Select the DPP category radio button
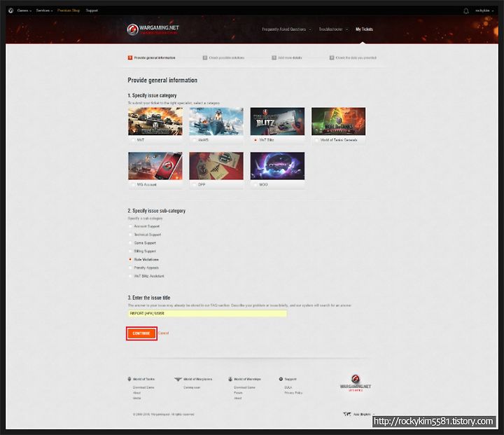Viewport: 504px width, 435px height. pyautogui.click(x=195, y=185)
